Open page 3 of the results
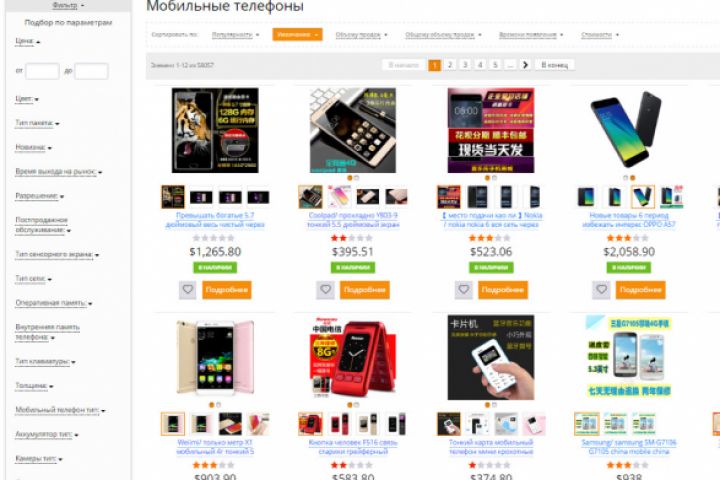Image resolution: width=720 pixels, height=480 pixels. tap(465, 65)
